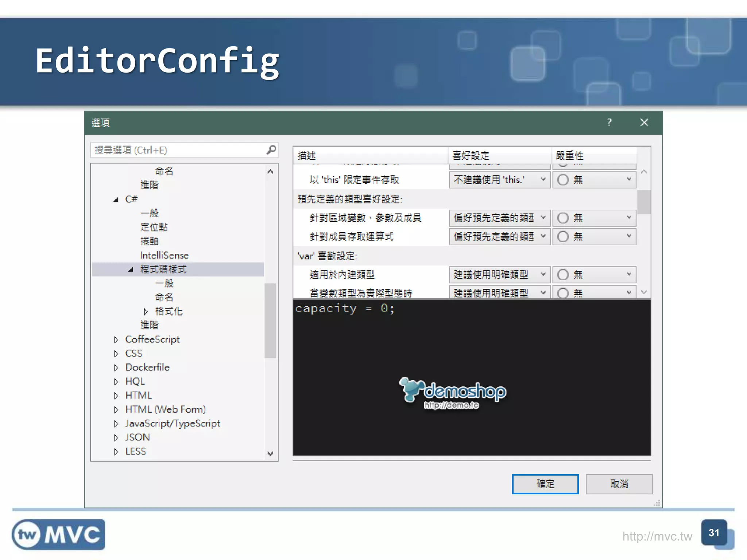Select 進階 below 格式化
This screenshot has height=560, width=747.
(149, 325)
